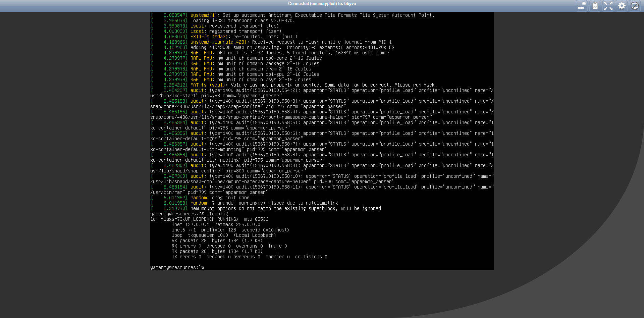Click the 'systemd-journald[423]' log line

coord(271,42)
